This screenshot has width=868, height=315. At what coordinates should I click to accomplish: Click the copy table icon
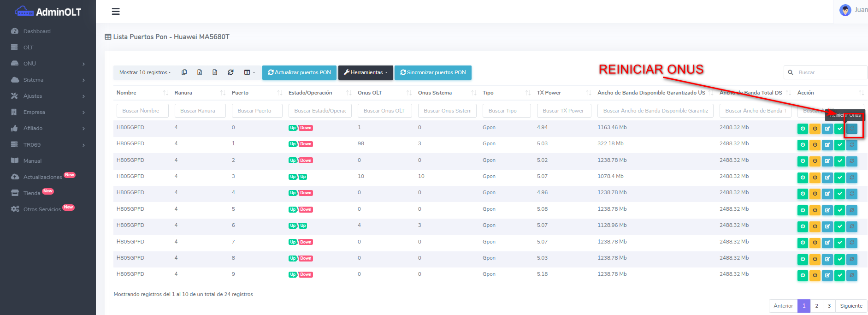[x=184, y=72]
